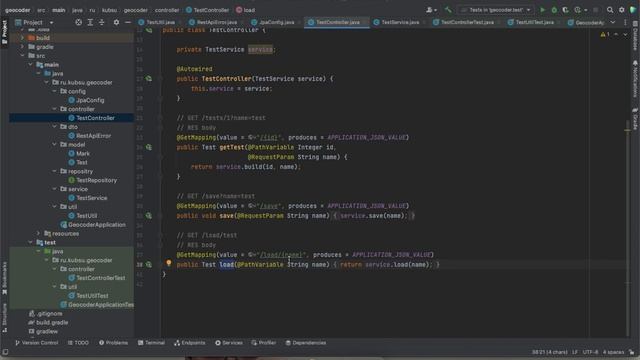Expand the gradle folder
The image size is (640, 360).
[x=22, y=47]
